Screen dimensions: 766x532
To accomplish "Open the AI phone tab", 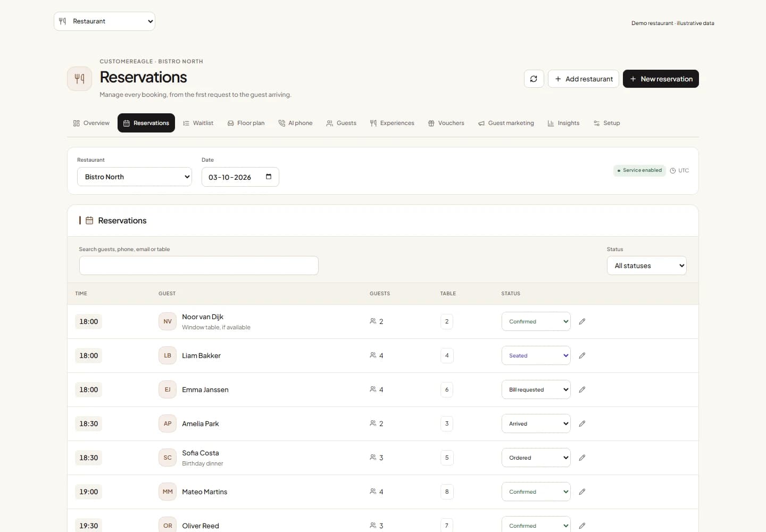I will (x=296, y=123).
